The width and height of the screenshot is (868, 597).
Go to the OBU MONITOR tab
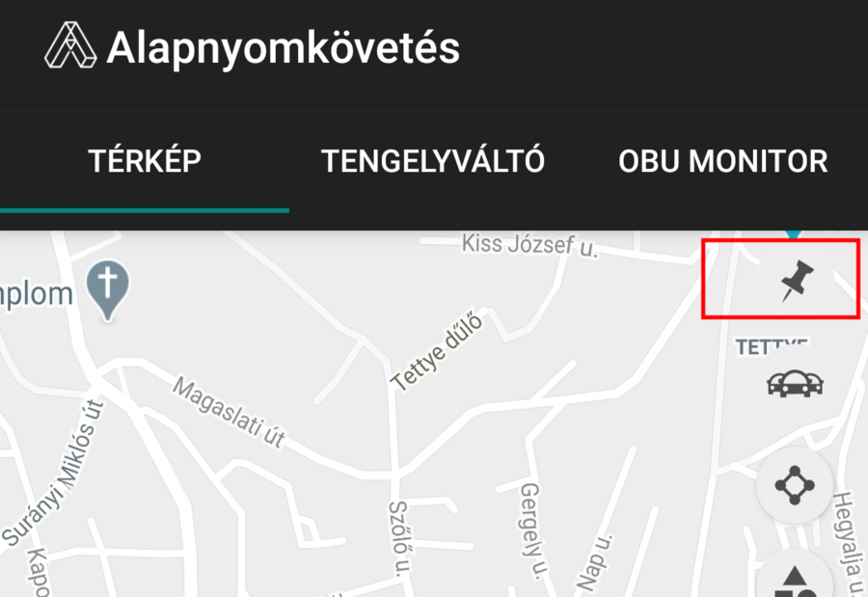pyautogui.click(x=723, y=161)
